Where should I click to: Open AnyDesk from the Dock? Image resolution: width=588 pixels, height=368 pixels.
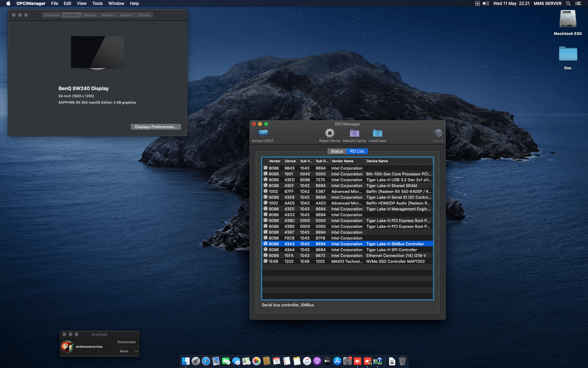pyautogui.click(x=357, y=361)
